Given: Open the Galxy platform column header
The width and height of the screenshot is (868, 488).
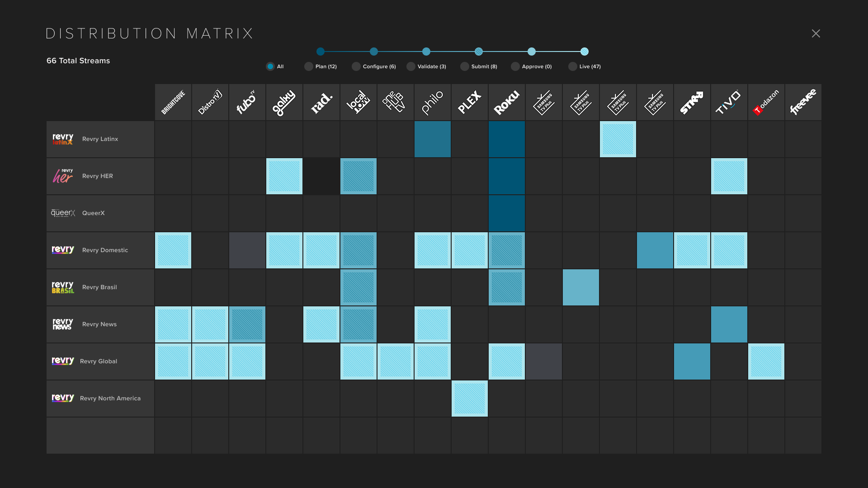Looking at the screenshot, I should tap(284, 102).
